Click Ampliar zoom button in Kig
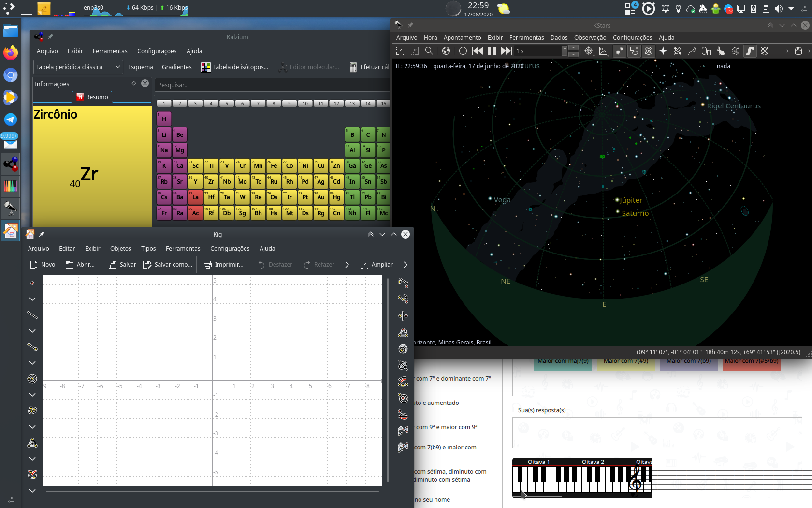The height and width of the screenshot is (508, 812). pos(377,265)
